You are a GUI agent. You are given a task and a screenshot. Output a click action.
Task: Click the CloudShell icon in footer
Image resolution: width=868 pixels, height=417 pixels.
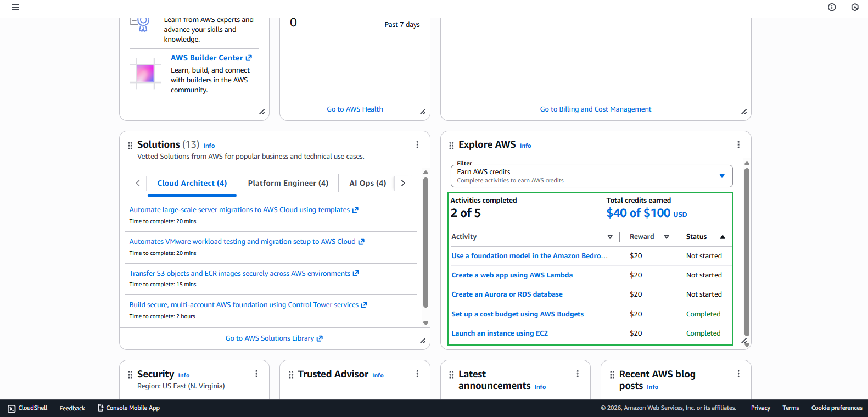point(12,408)
